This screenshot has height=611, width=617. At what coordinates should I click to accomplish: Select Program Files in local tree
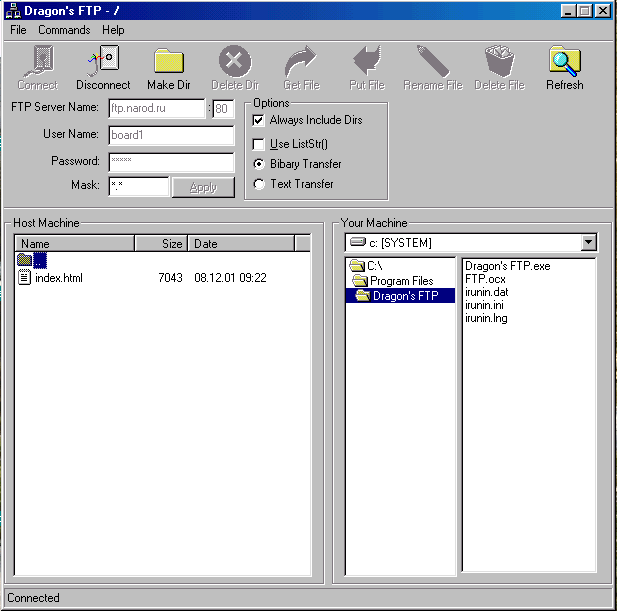(x=401, y=281)
